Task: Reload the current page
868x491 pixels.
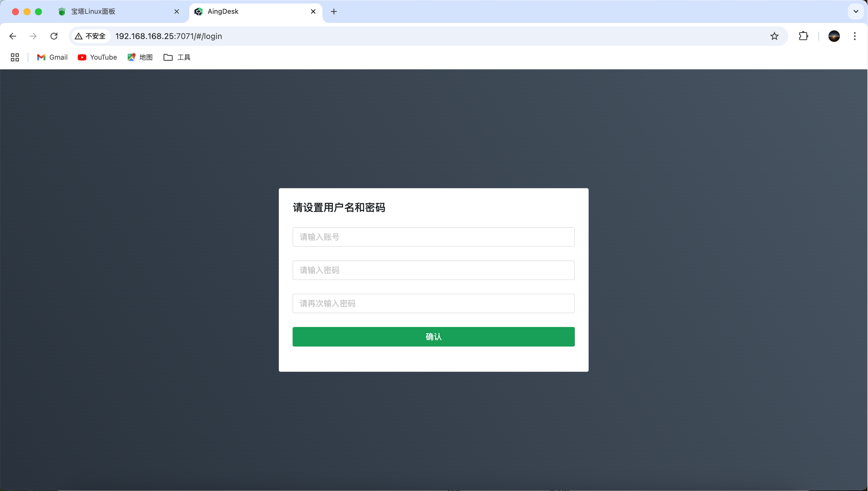Action: tap(54, 36)
